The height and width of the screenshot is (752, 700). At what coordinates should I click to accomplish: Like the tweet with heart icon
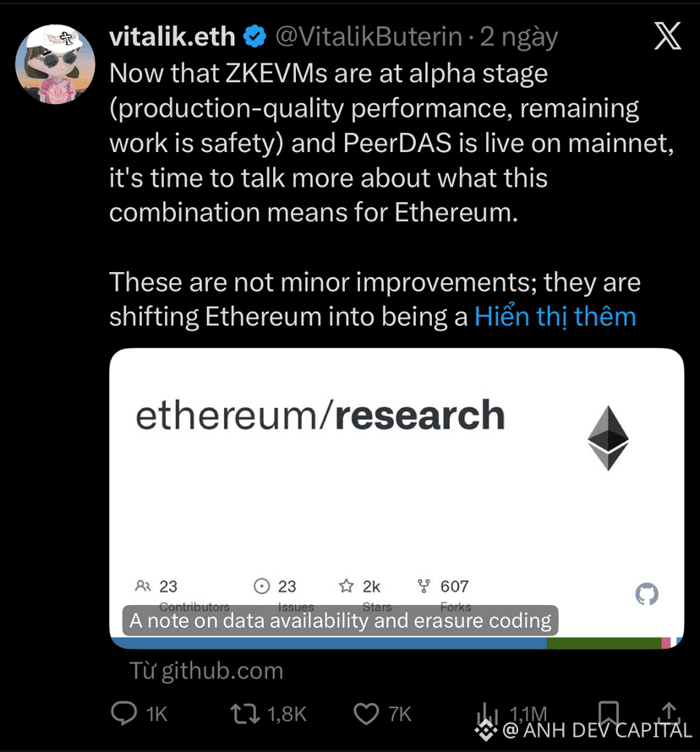point(366,714)
